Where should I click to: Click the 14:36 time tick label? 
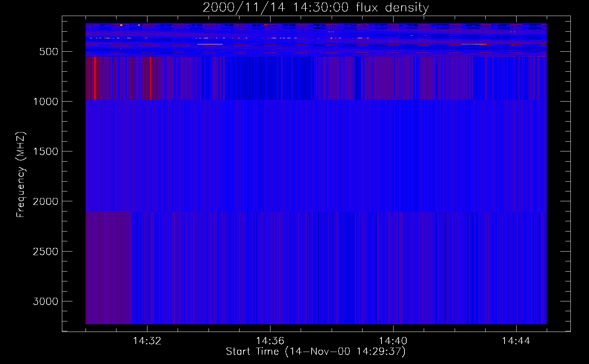point(270,341)
